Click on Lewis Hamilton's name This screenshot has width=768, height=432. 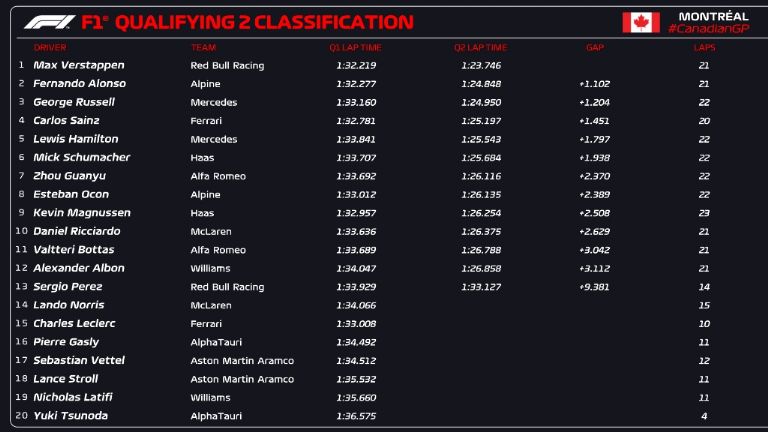(75, 139)
